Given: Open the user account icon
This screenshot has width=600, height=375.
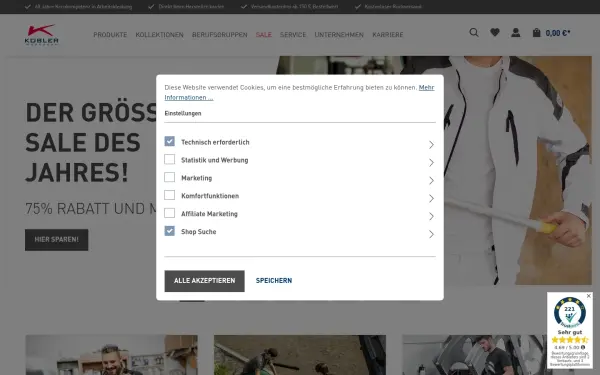Looking at the screenshot, I should (x=515, y=33).
